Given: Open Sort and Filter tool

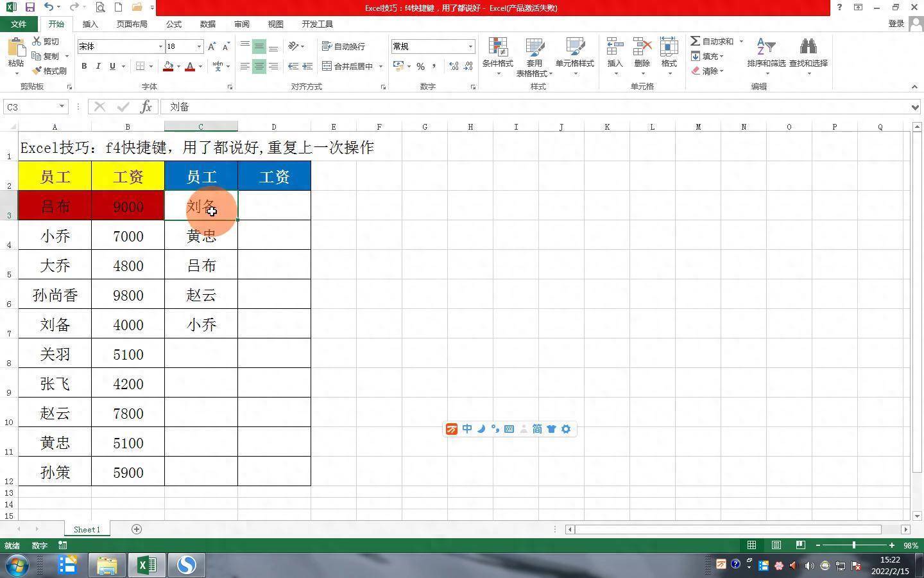Looking at the screenshot, I should click(766, 48).
